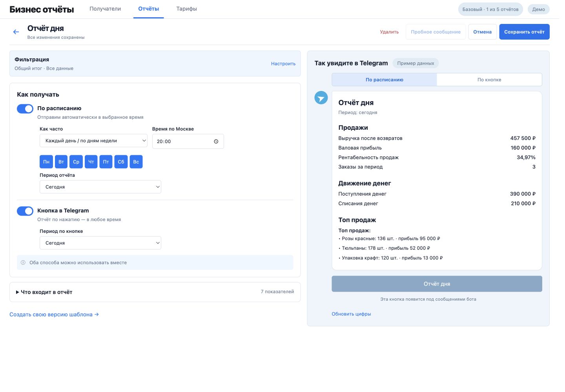Click the clock icon in time field
Viewport: 565px width, 392px height.
point(216,142)
